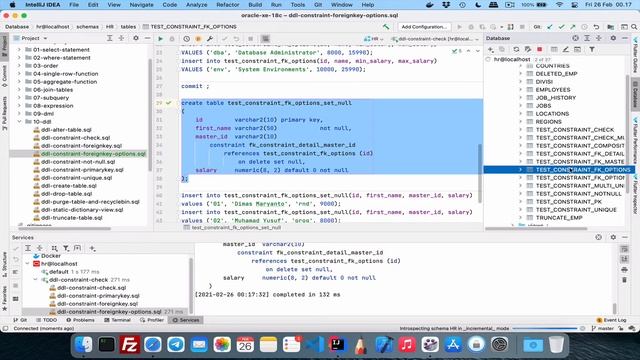Click the New plus icon in Database panel
640x360 pixels.
click(x=491, y=49)
